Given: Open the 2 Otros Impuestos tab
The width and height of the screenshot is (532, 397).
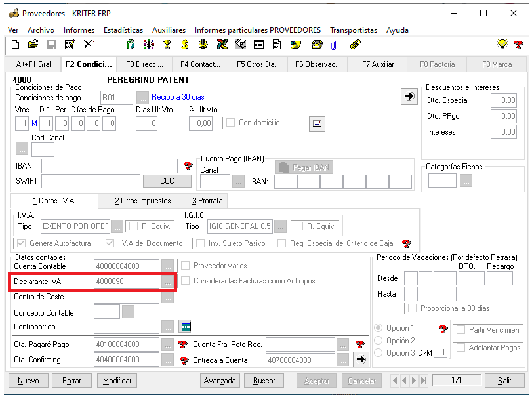Looking at the screenshot, I should pyautogui.click(x=142, y=201).
